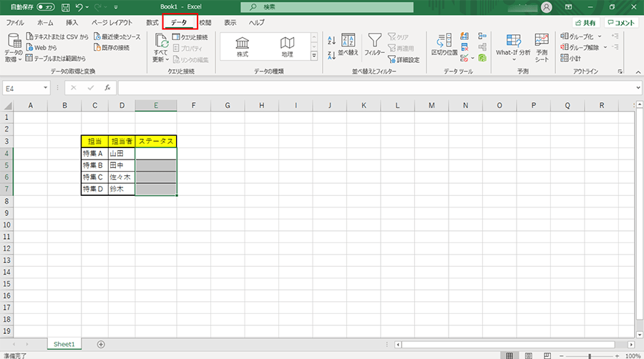Sort descending Z to A
Image resolution: width=644 pixels, height=359 pixels.
click(332, 55)
